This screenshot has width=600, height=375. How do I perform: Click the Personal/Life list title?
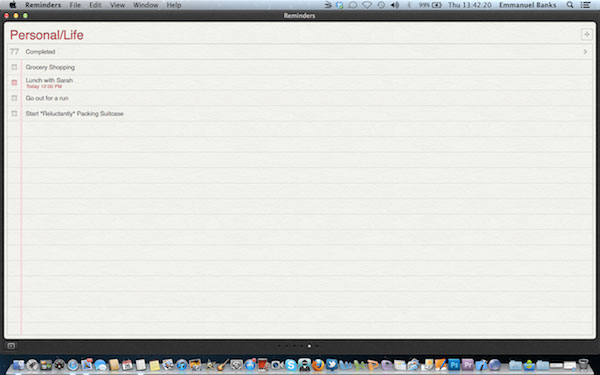[x=47, y=35]
